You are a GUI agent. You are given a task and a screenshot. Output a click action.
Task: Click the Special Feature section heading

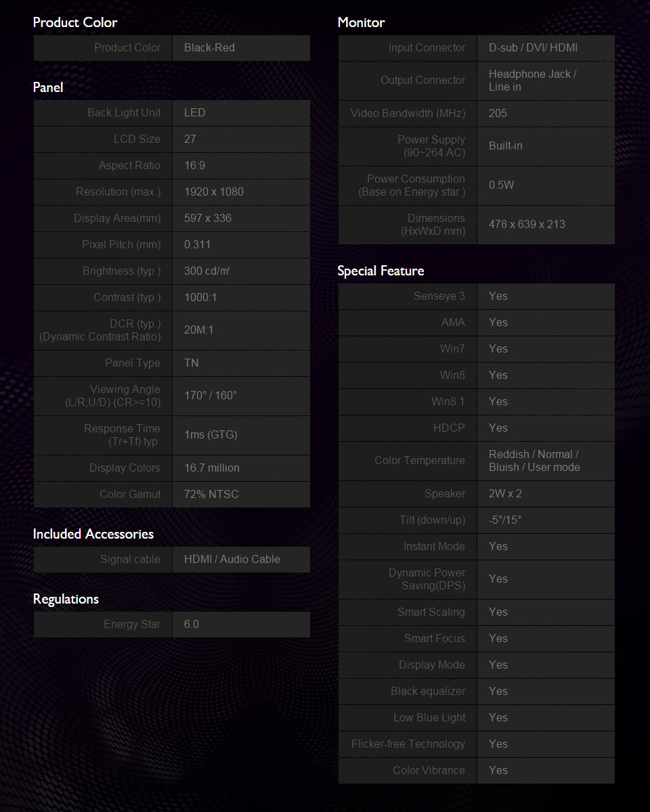point(381,271)
